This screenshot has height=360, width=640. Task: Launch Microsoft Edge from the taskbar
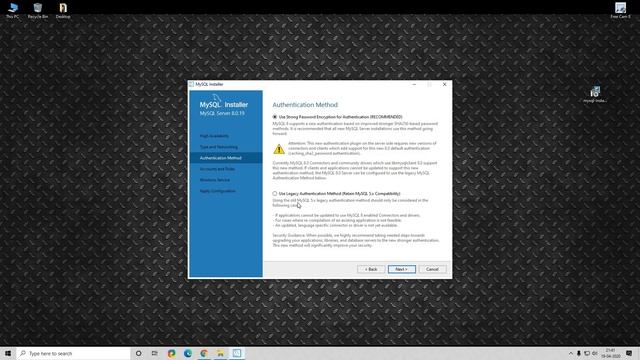[188, 353]
